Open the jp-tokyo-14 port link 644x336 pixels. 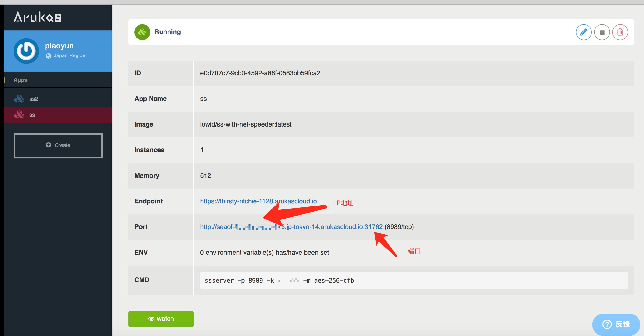pyautogui.click(x=291, y=227)
